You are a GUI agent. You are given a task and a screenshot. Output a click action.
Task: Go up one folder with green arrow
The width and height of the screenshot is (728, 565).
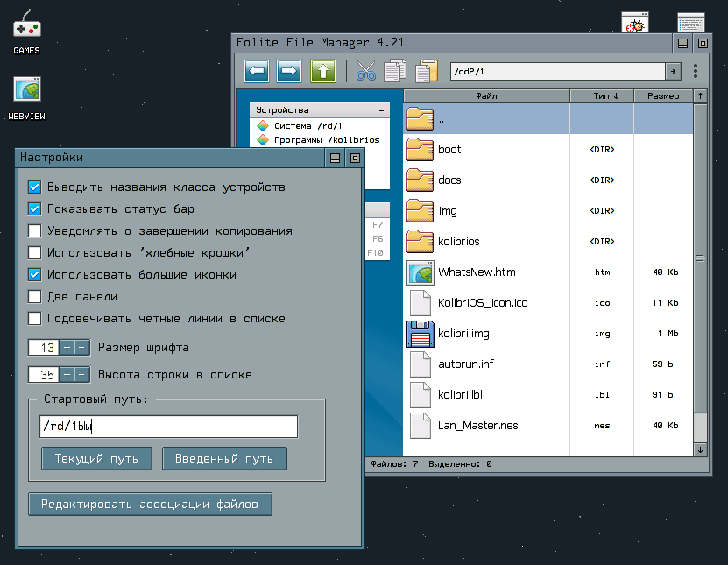323,71
